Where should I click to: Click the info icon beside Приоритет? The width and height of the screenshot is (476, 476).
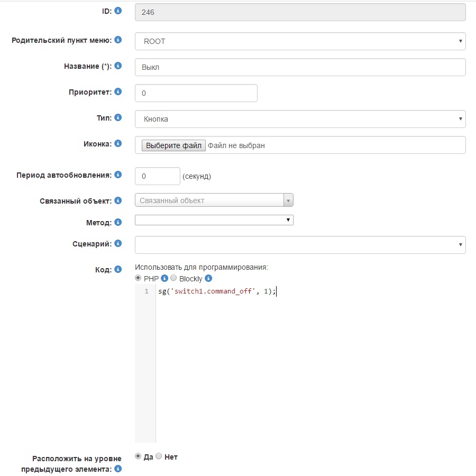(118, 91)
